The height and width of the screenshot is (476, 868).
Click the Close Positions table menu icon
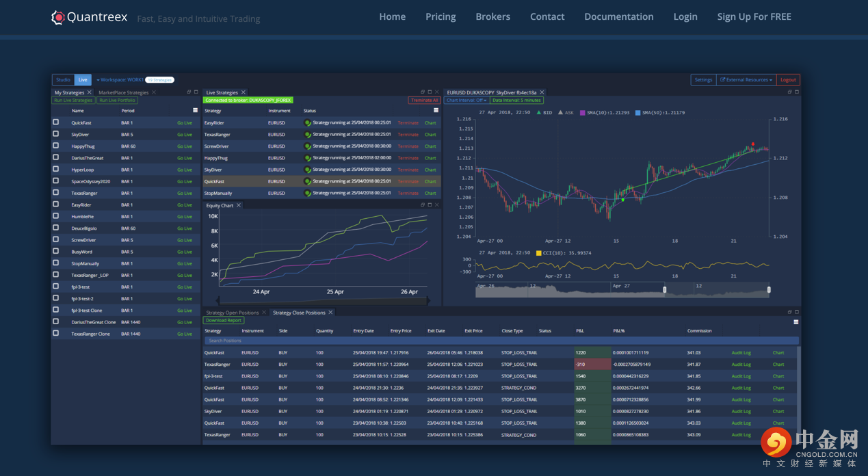(x=795, y=322)
